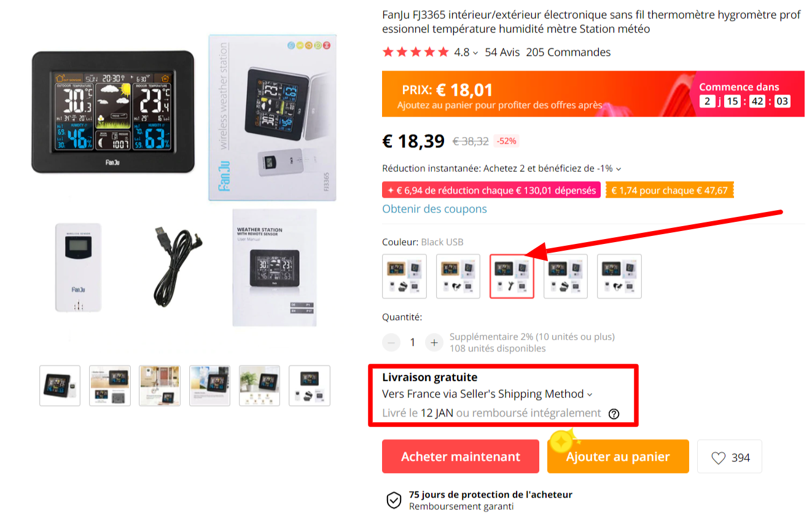Click the question mark icon beside delivery guarantee

click(x=614, y=414)
